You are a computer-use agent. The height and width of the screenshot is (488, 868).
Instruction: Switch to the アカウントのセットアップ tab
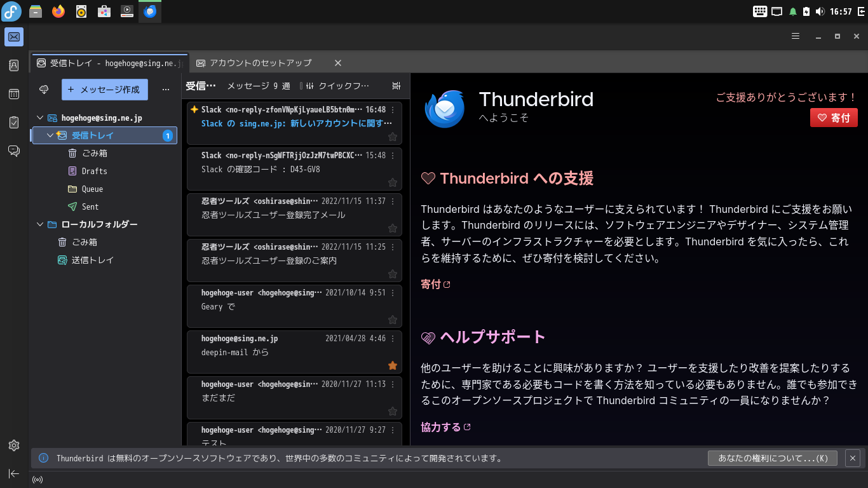(261, 63)
